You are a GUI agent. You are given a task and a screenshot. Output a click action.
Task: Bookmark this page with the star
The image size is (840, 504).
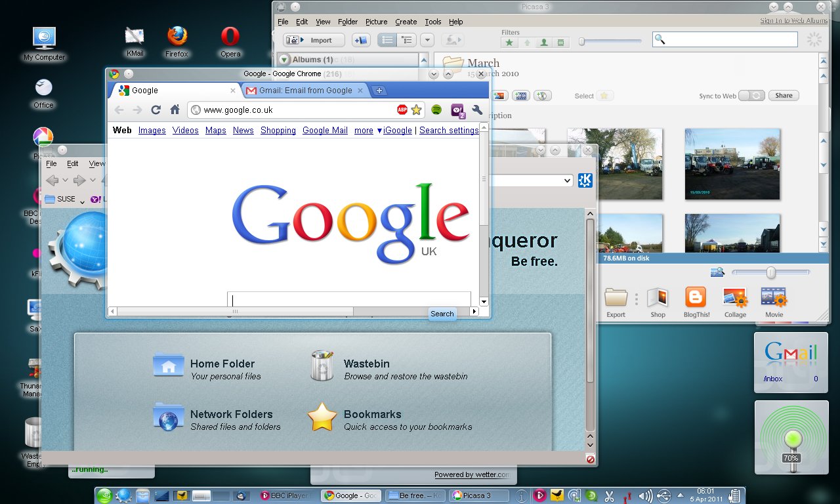click(416, 110)
